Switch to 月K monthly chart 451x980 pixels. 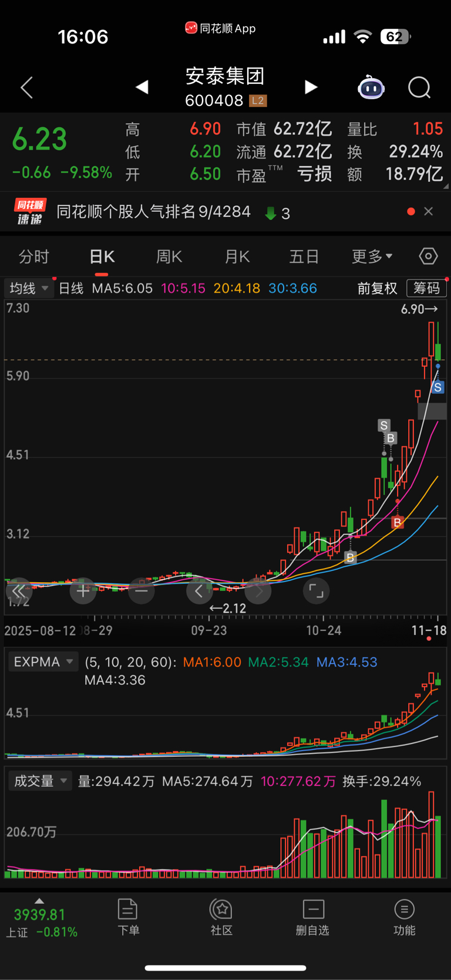(237, 257)
